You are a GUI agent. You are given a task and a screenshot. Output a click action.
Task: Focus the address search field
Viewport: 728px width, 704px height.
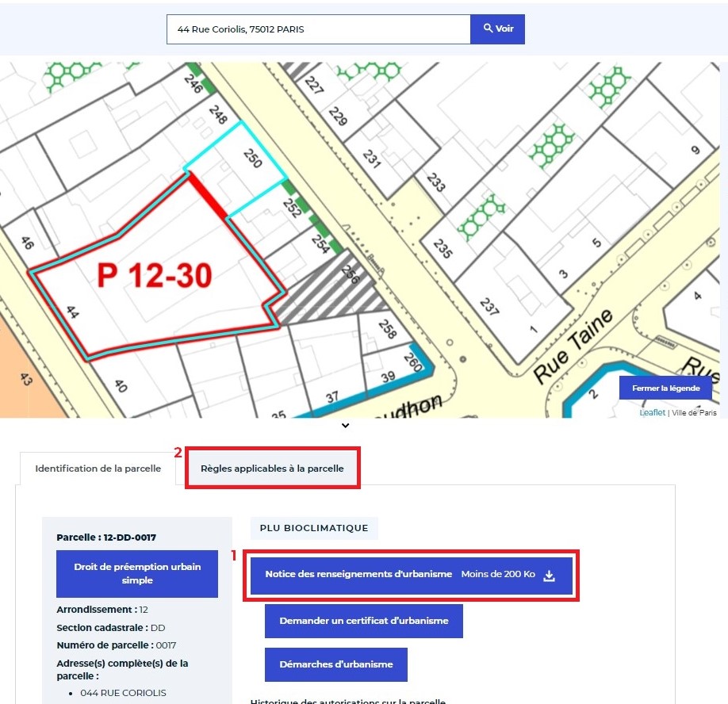click(x=317, y=29)
